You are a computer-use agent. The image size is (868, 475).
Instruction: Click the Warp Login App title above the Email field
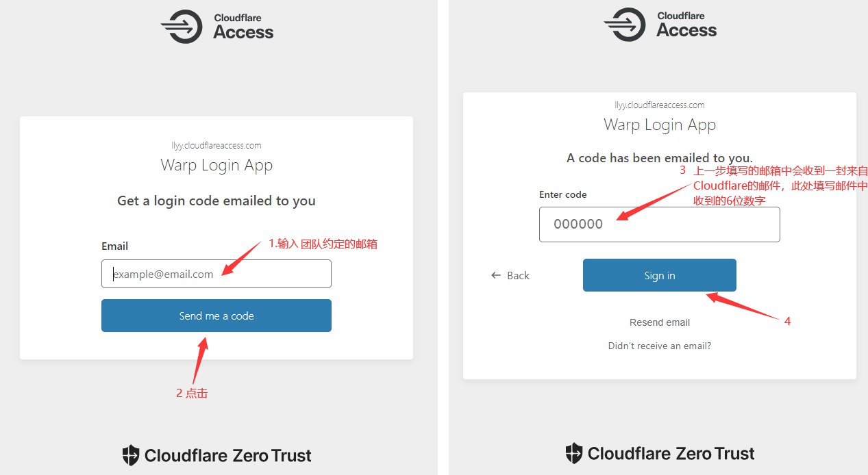[x=216, y=165]
